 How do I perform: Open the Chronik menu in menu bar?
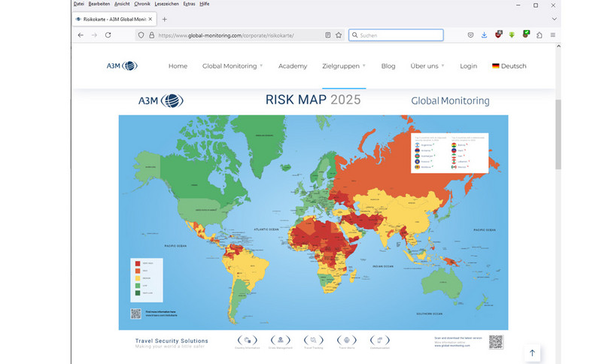point(141,5)
